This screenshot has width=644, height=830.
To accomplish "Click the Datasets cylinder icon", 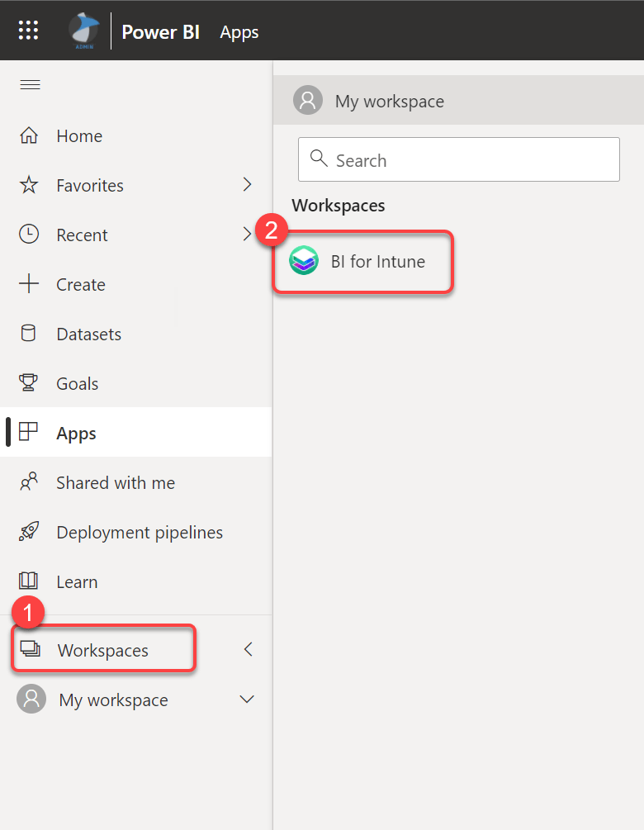I will coord(29,334).
